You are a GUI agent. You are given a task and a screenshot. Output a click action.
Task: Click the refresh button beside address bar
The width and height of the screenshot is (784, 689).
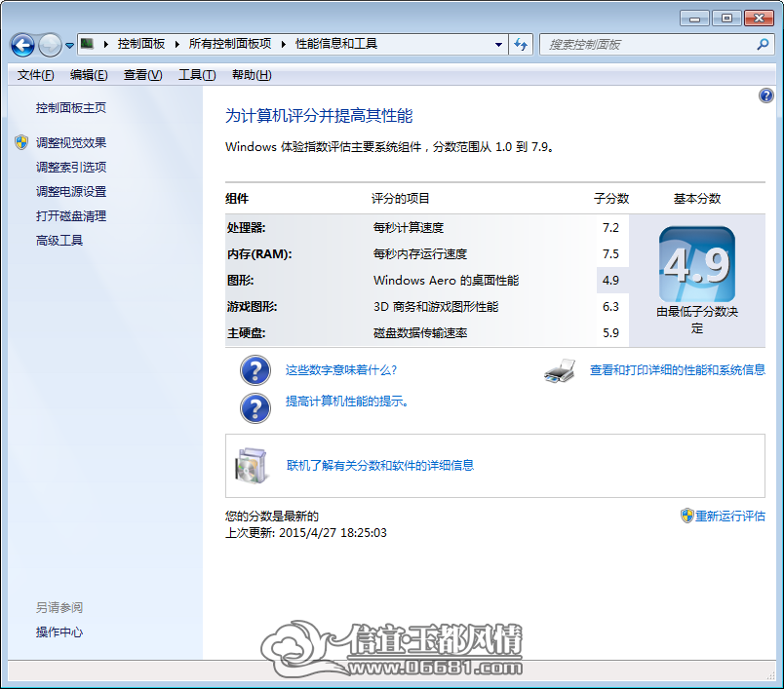pos(521,45)
